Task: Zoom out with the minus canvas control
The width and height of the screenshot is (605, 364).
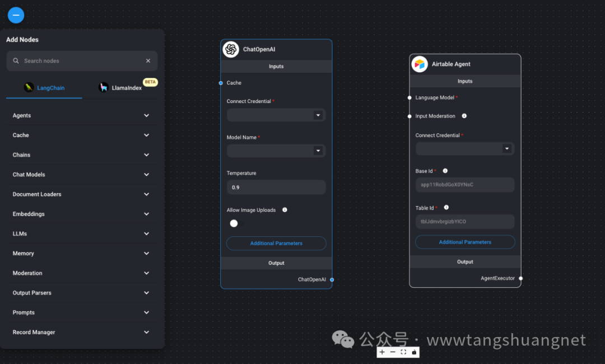Action: point(393,352)
